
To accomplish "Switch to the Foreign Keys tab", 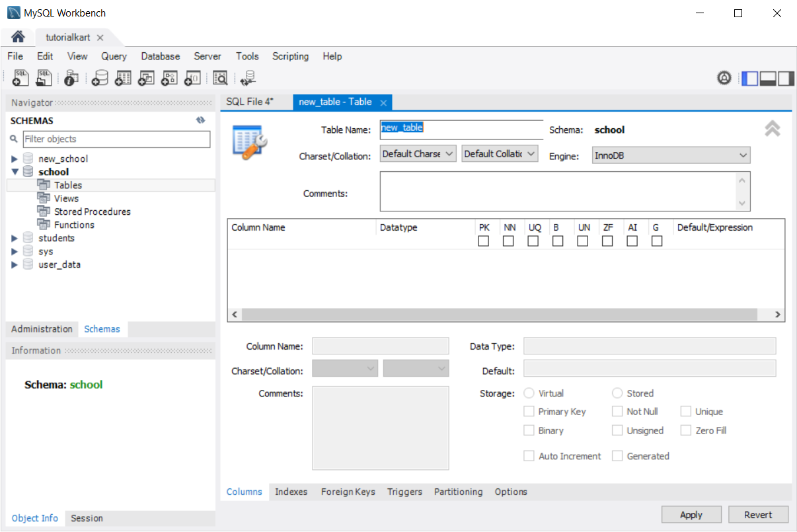I will [x=348, y=492].
